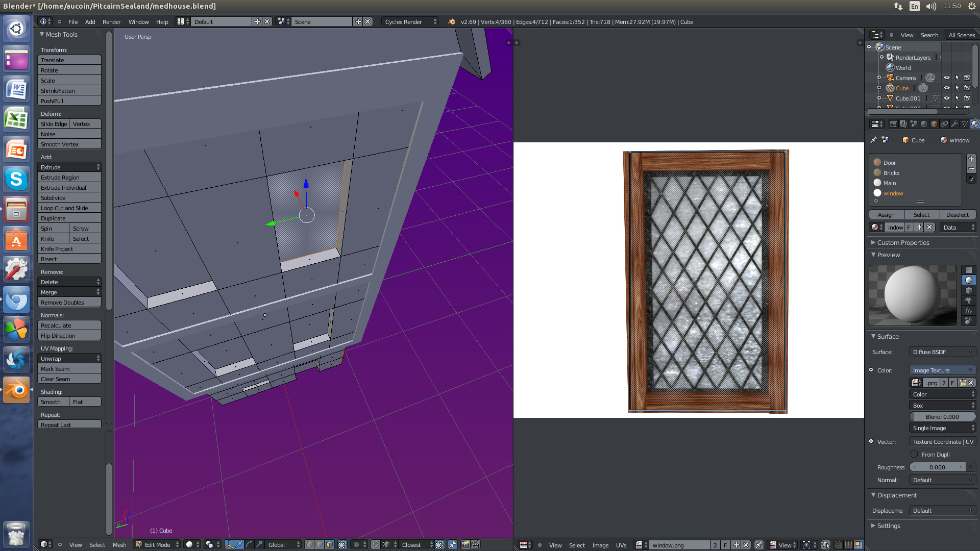The image size is (980, 551).
Task: Open the Cycles Render engine dropdown
Action: pos(410,21)
